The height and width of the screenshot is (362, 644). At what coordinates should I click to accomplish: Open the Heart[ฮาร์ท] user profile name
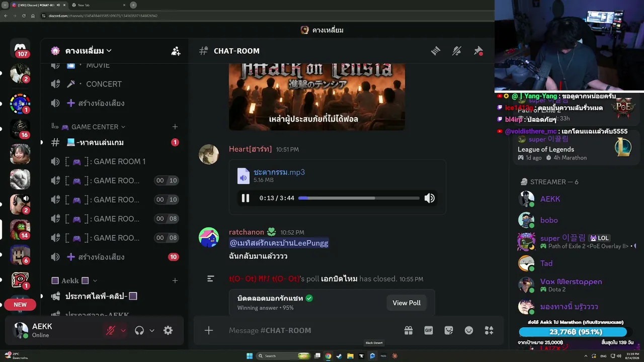(250, 149)
